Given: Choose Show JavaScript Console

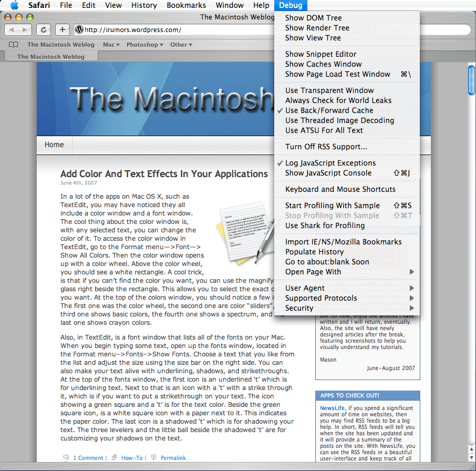Looking at the screenshot, I should [x=347, y=173].
